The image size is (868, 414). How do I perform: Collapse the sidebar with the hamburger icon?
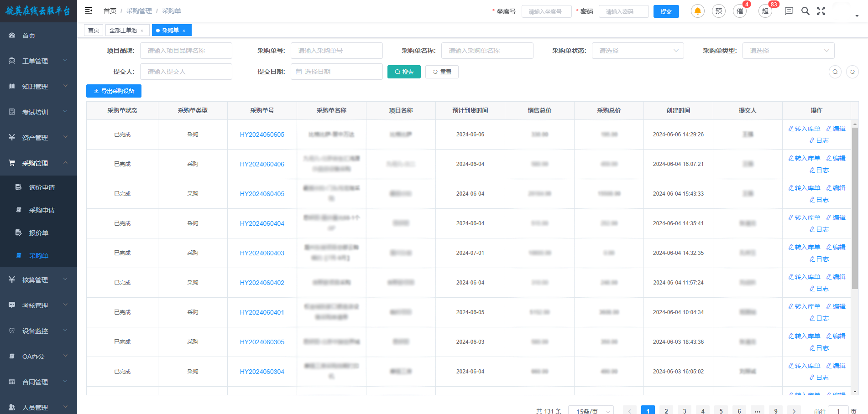click(89, 10)
